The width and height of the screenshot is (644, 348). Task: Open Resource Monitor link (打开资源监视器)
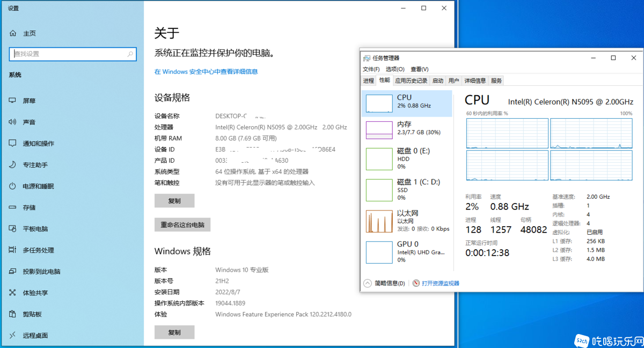pyautogui.click(x=441, y=283)
